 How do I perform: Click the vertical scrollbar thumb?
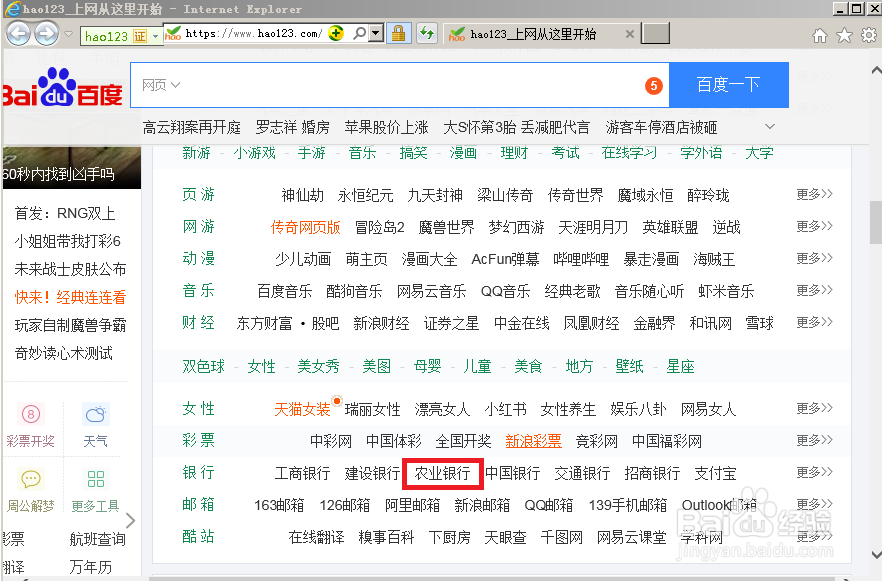[876, 222]
